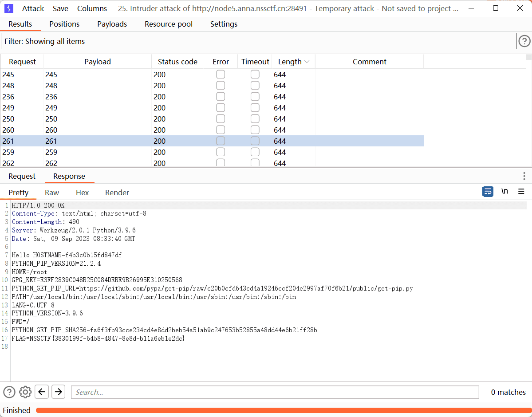The width and height of the screenshot is (532, 417).
Task: Click the filter bar showing all items
Action: (259, 41)
